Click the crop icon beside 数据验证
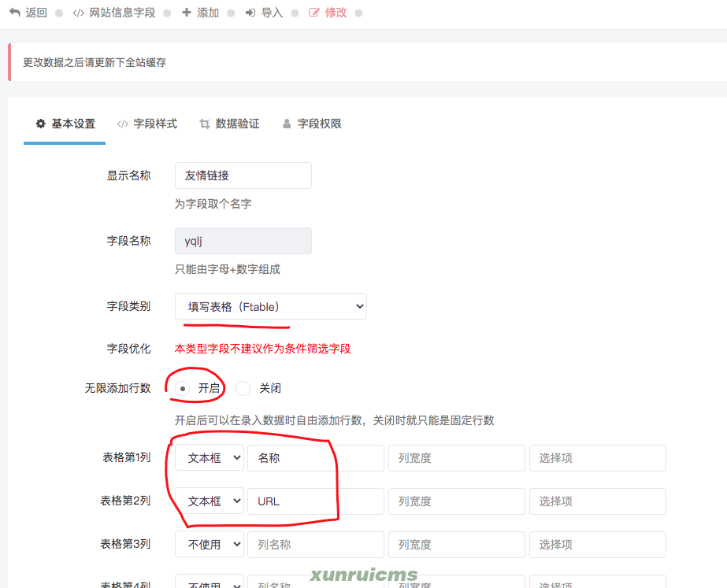Viewport: 727px width, 588px height. (x=205, y=124)
